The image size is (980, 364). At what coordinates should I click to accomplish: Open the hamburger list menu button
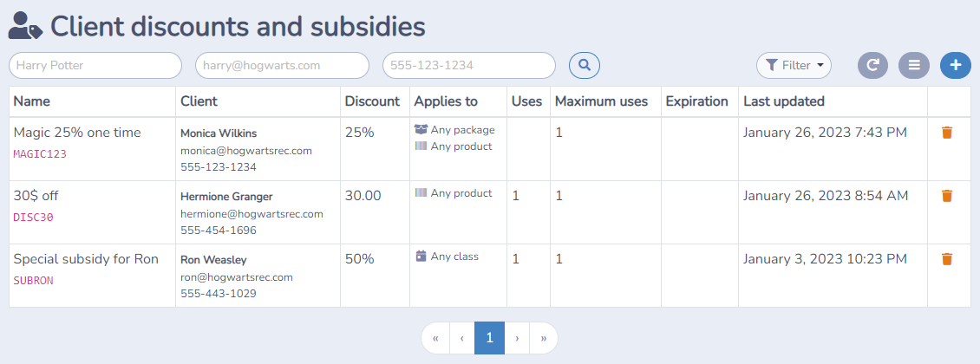click(x=914, y=65)
